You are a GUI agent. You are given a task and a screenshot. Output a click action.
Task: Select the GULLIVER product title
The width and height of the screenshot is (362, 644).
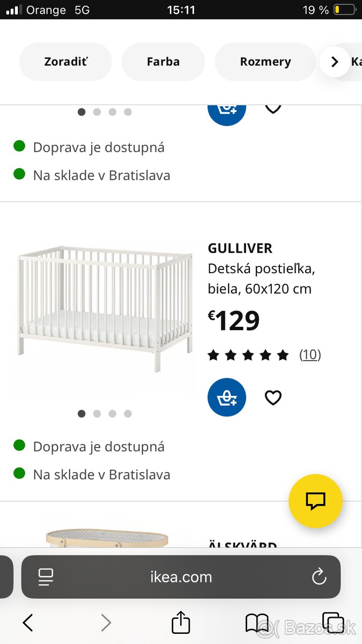[240, 248]
